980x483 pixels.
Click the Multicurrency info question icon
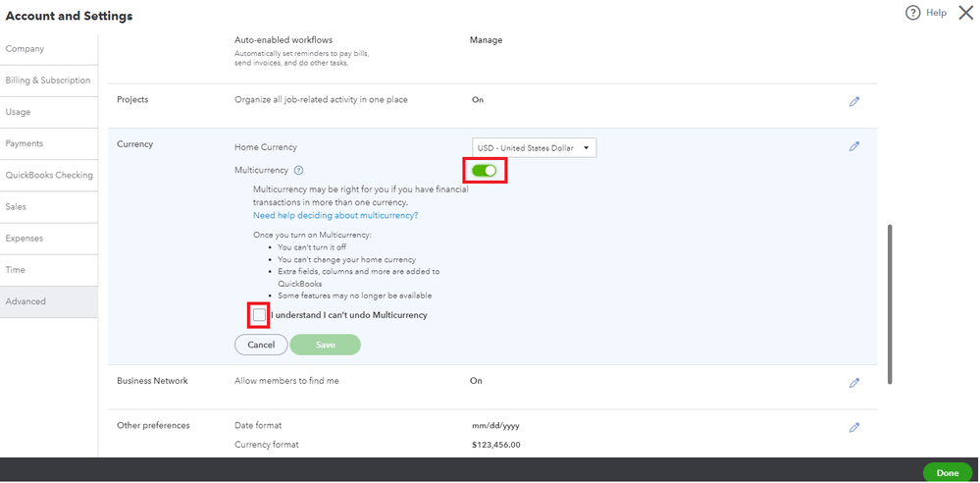[298, 170]
